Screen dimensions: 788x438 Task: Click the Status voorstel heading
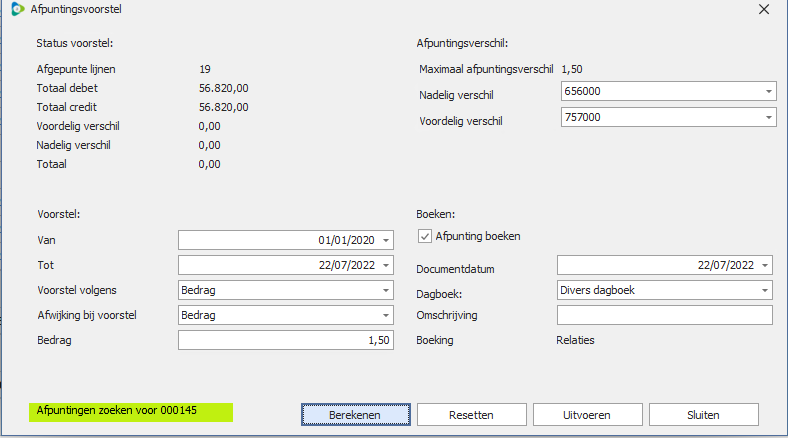click(74, 44)
